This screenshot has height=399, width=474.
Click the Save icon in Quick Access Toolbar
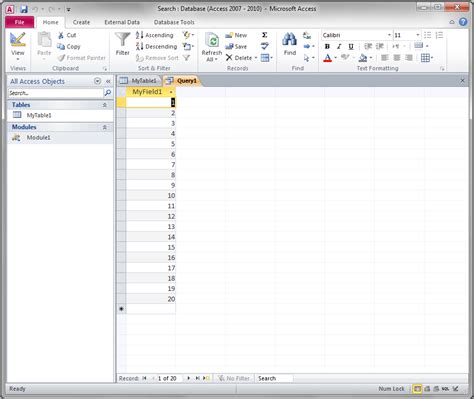[x=24, y=9]
